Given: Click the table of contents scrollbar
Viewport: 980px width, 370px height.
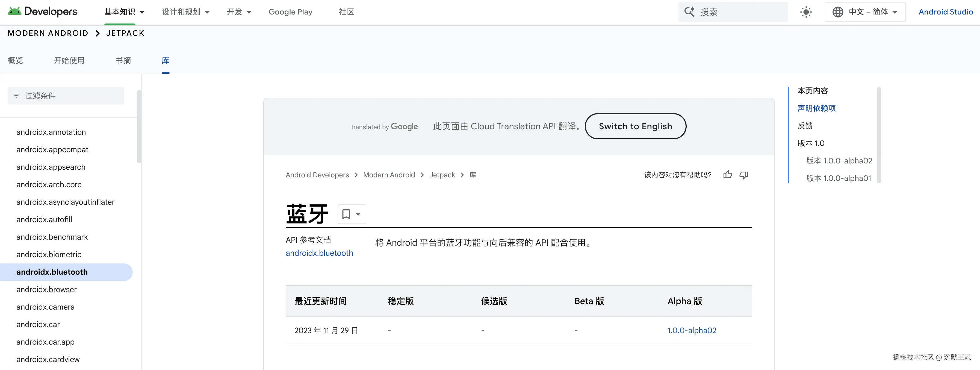Looking at the screenshot, I should click(x=879, y=135).
